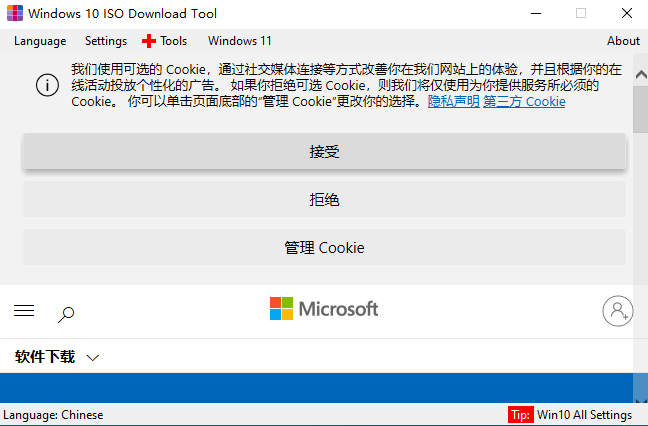Click the red Tip label in status bar

click(520, 415)
